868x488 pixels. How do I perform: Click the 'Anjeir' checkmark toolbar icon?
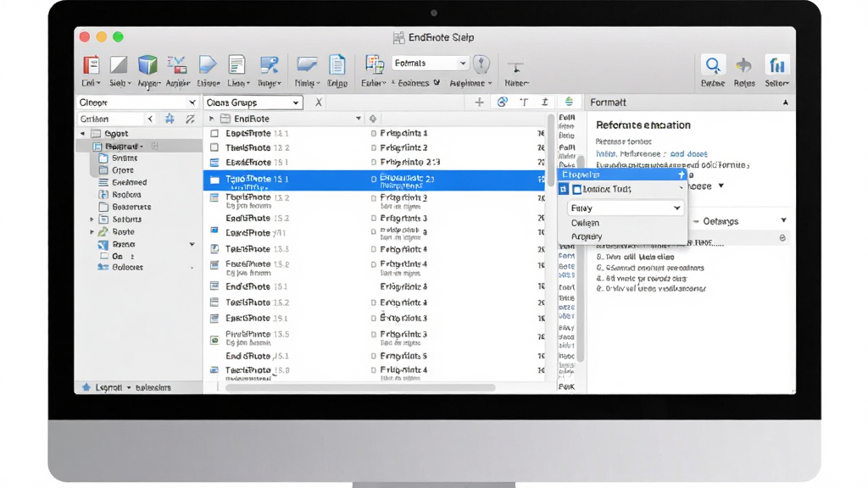click(x=177, y=65)
